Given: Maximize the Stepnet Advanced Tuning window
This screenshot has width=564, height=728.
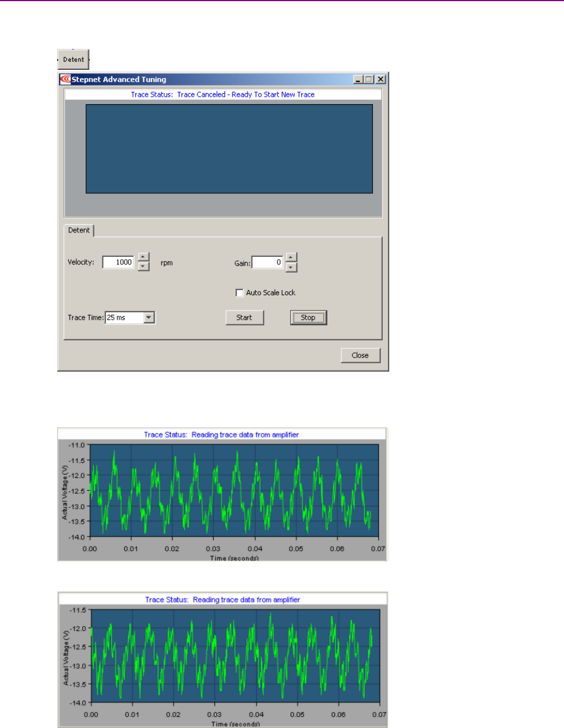Looking at the screenshot, I should (369, 79).
